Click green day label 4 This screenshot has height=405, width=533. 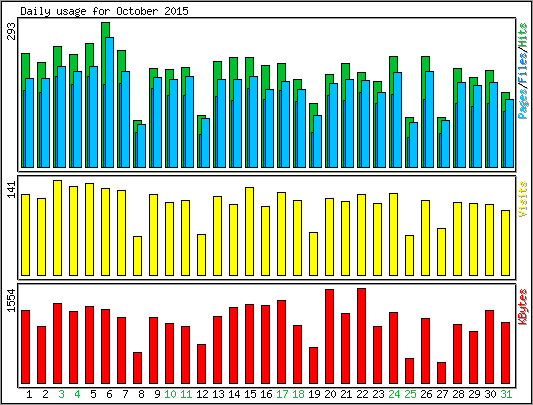(77, 394)
